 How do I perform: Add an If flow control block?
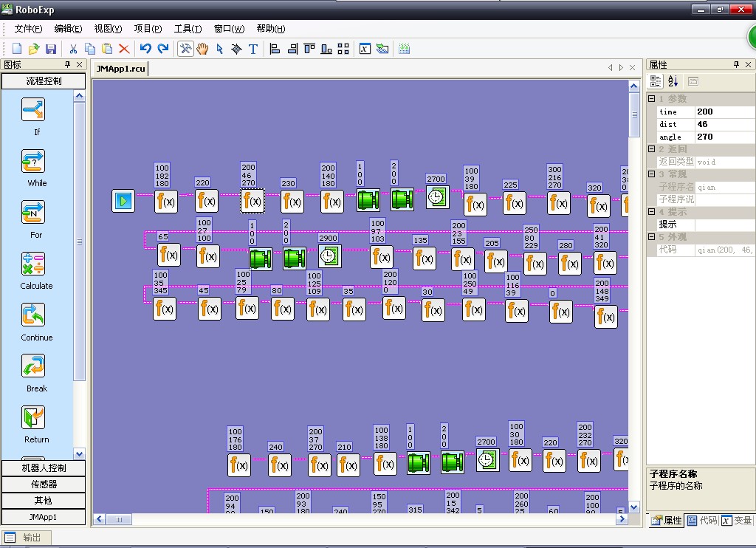tap(34, 109)
